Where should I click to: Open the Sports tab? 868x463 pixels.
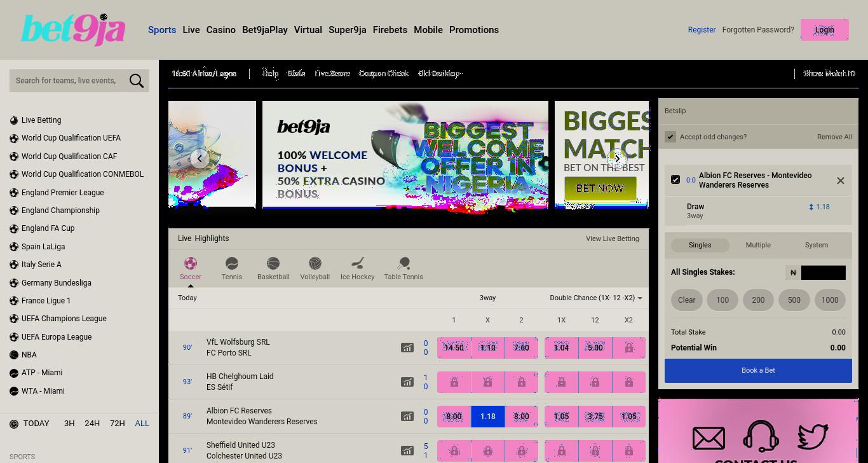click(162, 30)
